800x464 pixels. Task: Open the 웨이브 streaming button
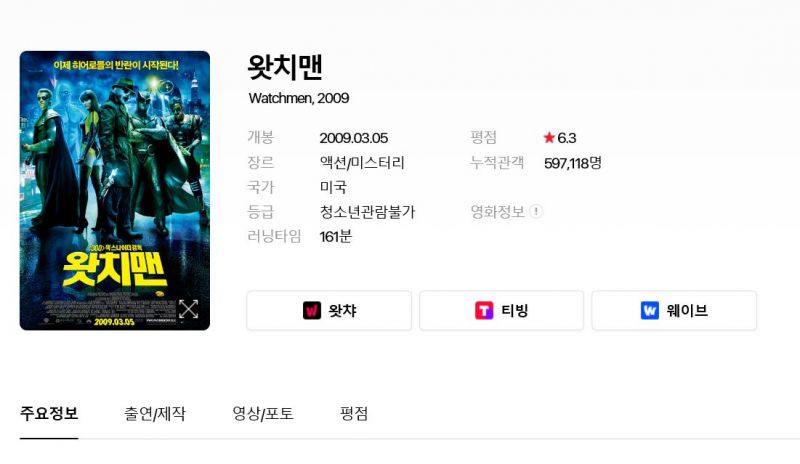[674, 310]
